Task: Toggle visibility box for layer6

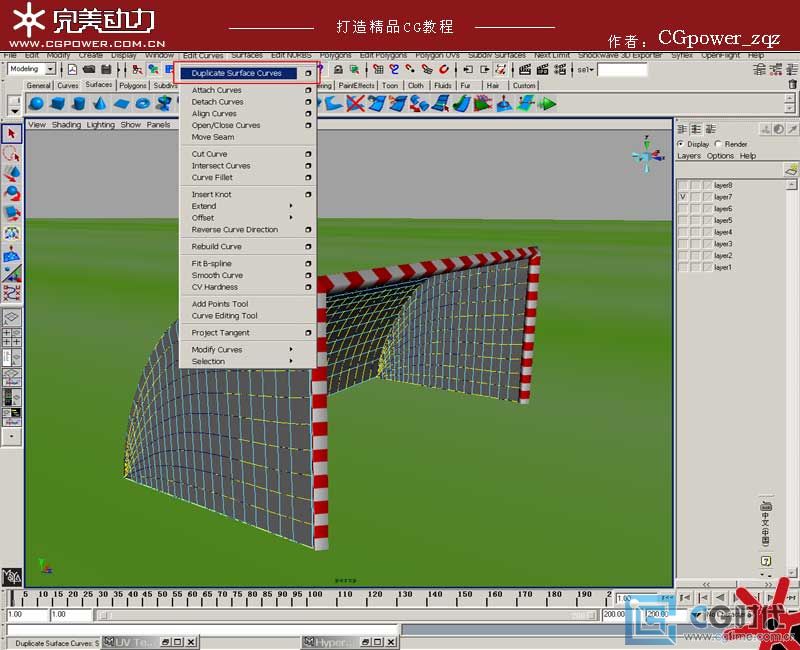Action: click(683, 209)
